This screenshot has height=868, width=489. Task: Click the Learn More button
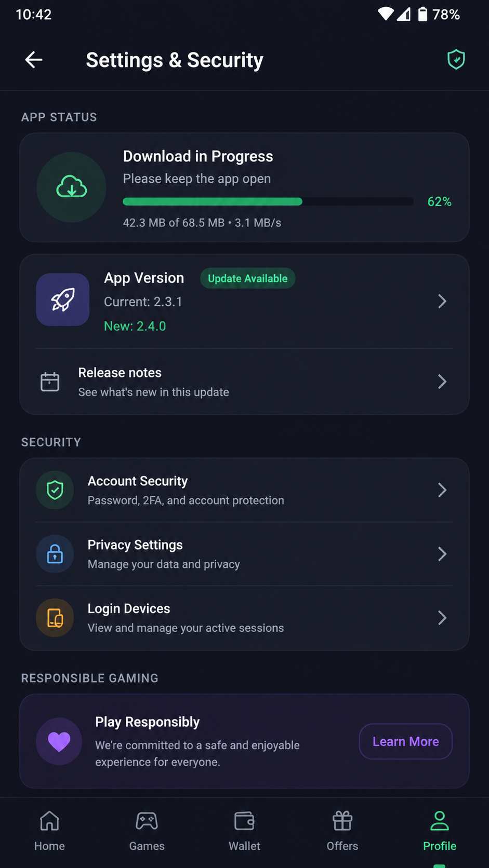tap(406, 741)
